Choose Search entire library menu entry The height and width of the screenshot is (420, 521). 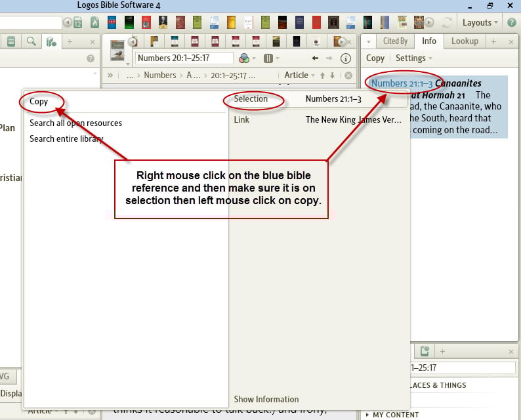tap(66, 138)
